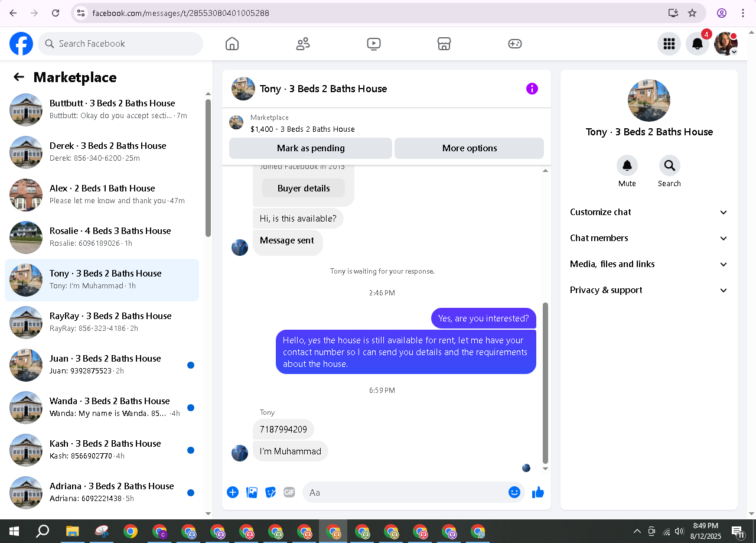Open the Video tab icon

click(373, 44)
